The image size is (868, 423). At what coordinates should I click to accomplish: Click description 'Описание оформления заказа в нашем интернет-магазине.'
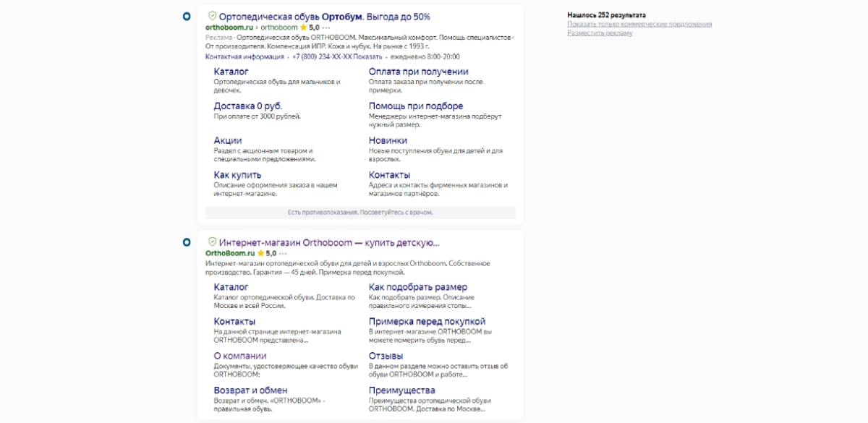tap(276, 189)
